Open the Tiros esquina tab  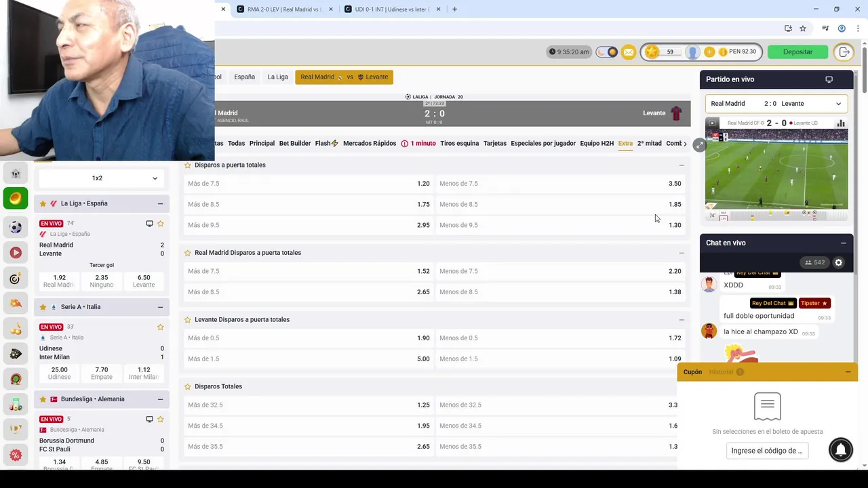click(459, 144)
